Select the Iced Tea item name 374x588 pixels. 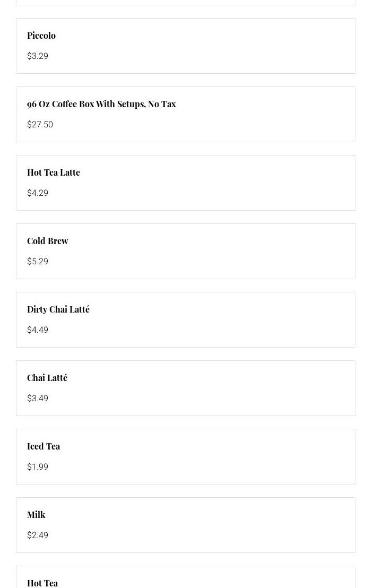[x=44, y=446]
